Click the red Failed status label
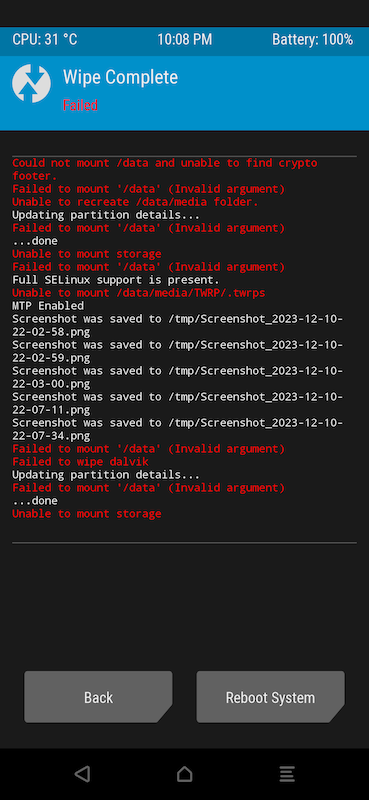Viewport: 369px width, 800px height. pos(80,105)
